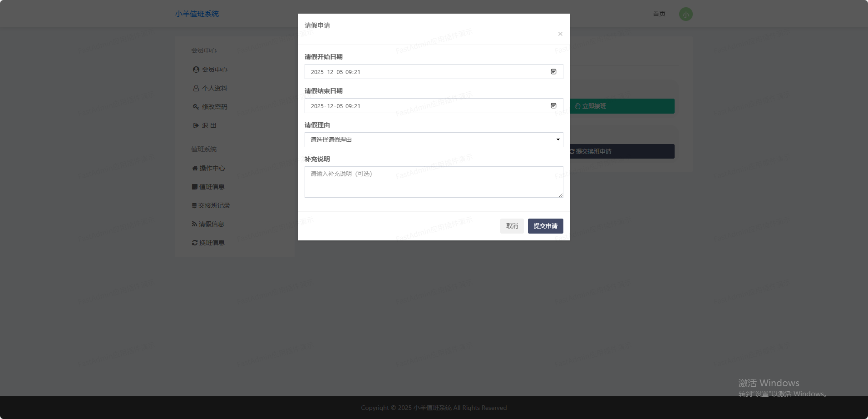Submit the form with 提交申请

click(545, 226)
